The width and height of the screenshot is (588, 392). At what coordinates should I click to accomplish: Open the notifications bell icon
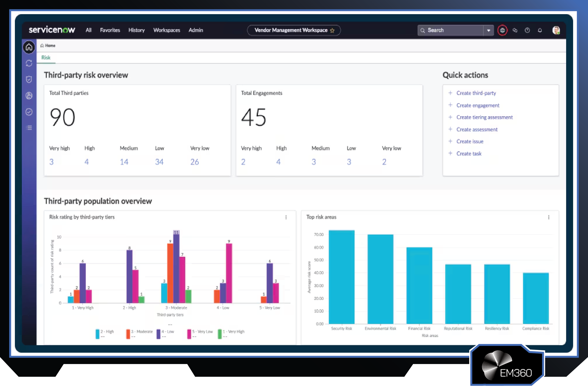pyautogui.click(x=540, y=30)
